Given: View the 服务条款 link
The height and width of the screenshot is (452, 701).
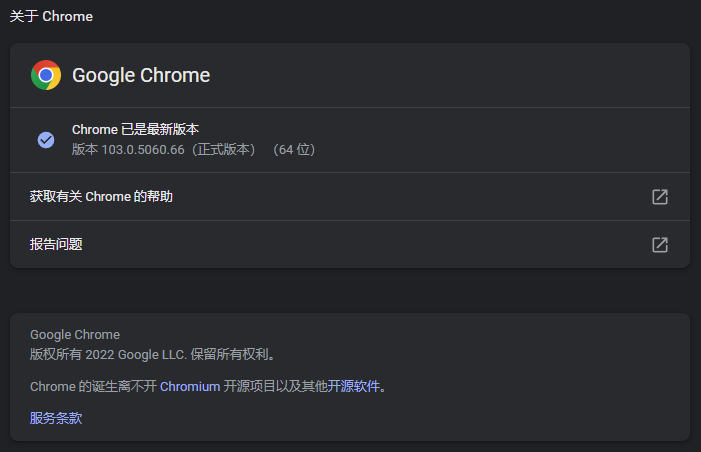Looking at the screenshot, I should click(x=56, y=418).
